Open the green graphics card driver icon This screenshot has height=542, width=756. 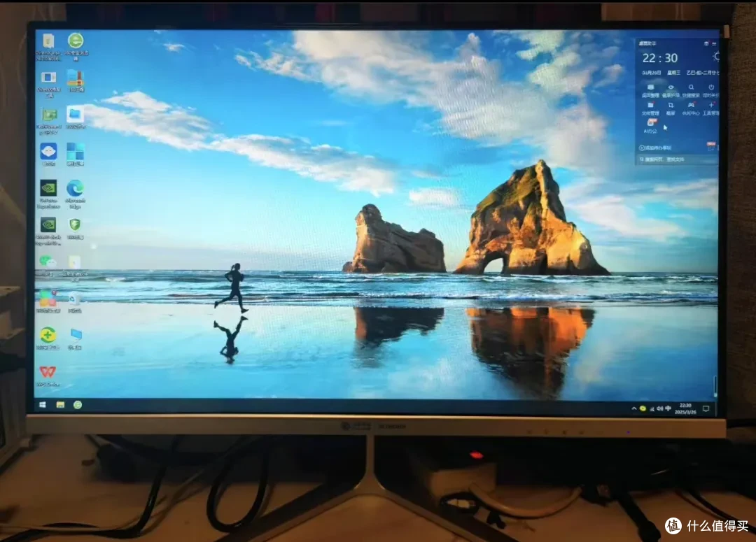click(49, 120)
